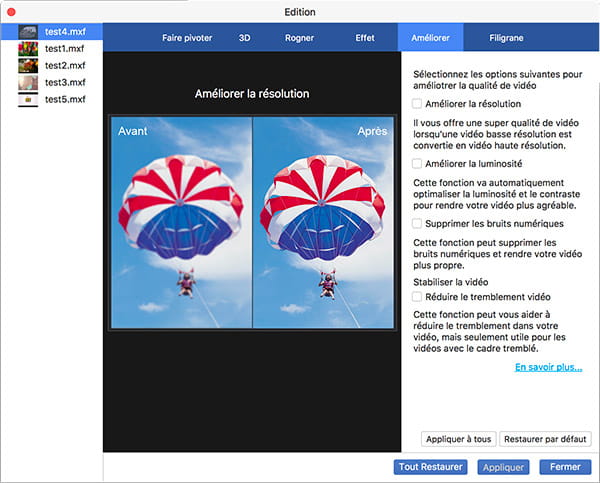Select the test5.mxf video thumbnail

[x=29, y=100]
